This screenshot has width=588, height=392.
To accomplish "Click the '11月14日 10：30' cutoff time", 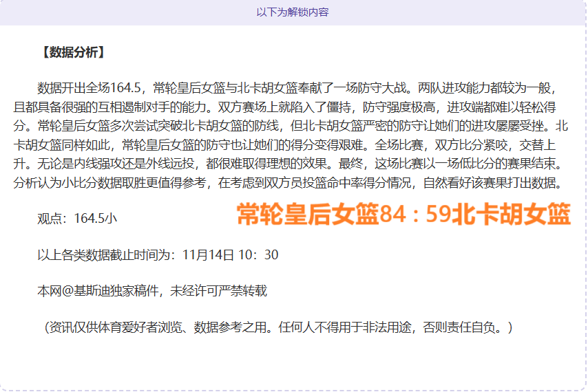I will pyautogui.click(x=230, y=255).
